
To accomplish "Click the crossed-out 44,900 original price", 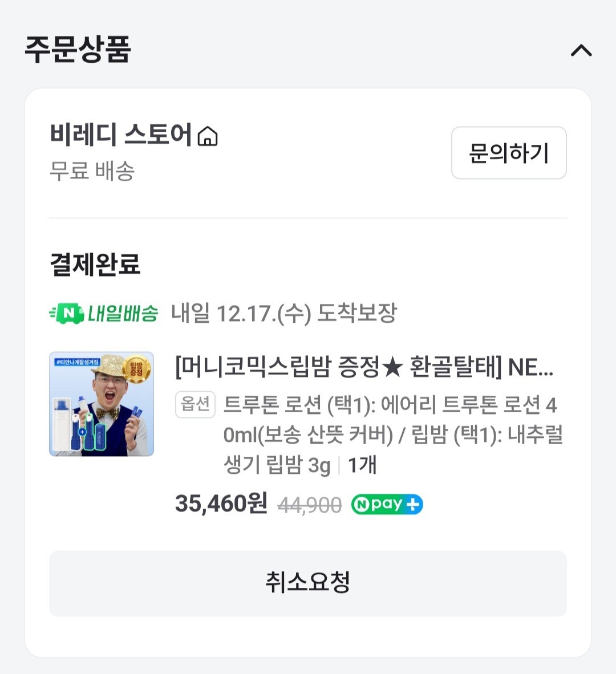I will 310,505.
